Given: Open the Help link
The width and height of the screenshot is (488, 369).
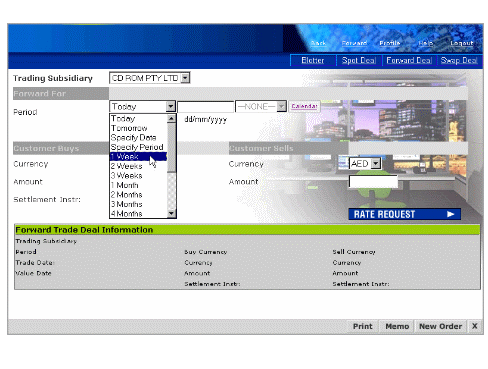Looking at the screenshot, I should coord(426,43).
